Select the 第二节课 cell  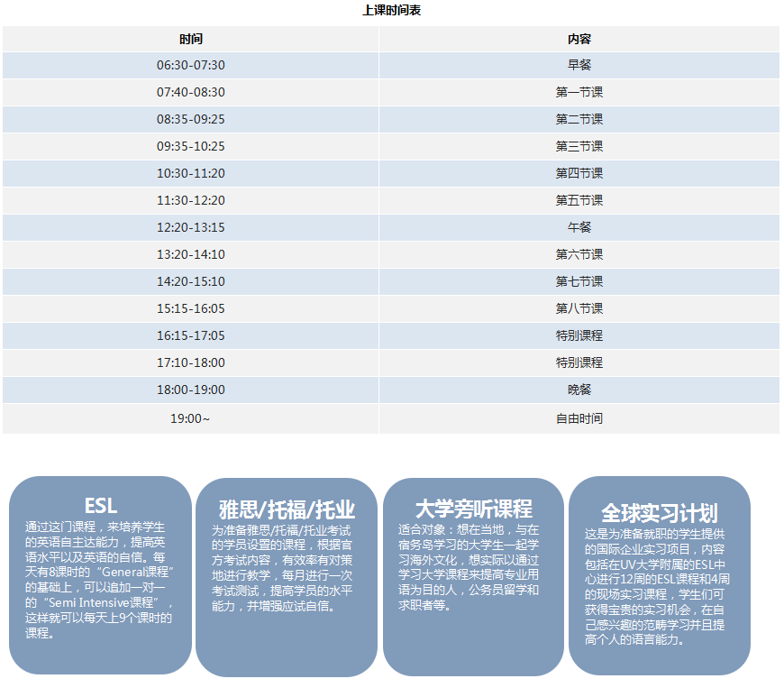click(579, 119)
